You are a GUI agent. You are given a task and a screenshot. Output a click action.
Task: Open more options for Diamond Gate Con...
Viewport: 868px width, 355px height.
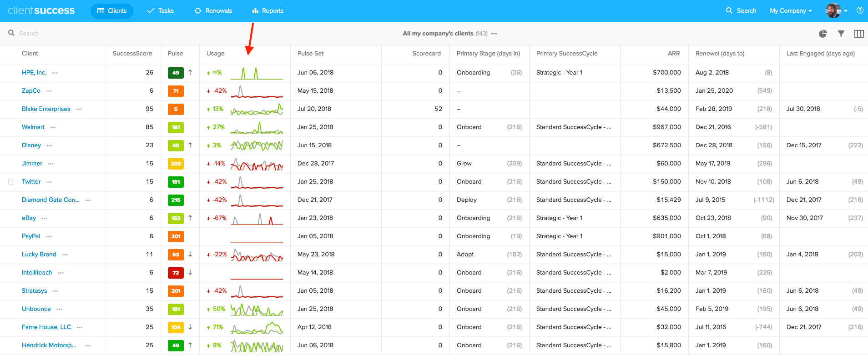coord(88,200)
